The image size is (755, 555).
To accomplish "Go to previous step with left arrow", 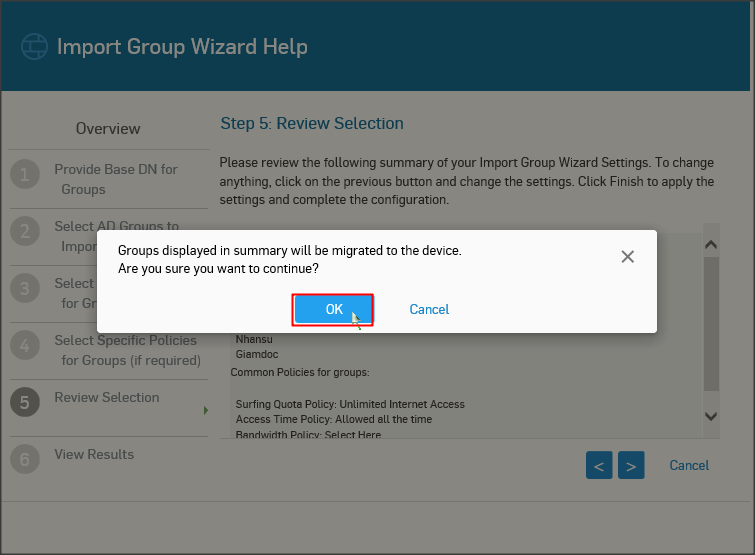I will coord(598,465).
